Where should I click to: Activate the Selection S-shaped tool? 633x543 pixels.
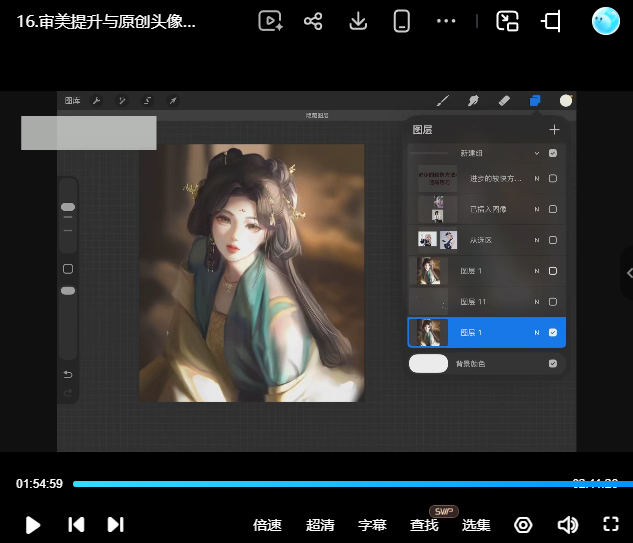147,101
